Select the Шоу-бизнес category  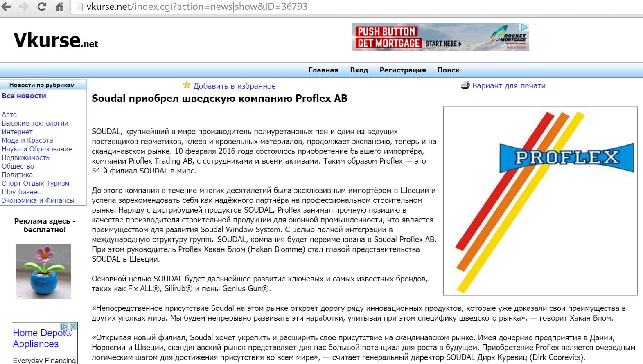pyautogui.click(x=21, y=192)
